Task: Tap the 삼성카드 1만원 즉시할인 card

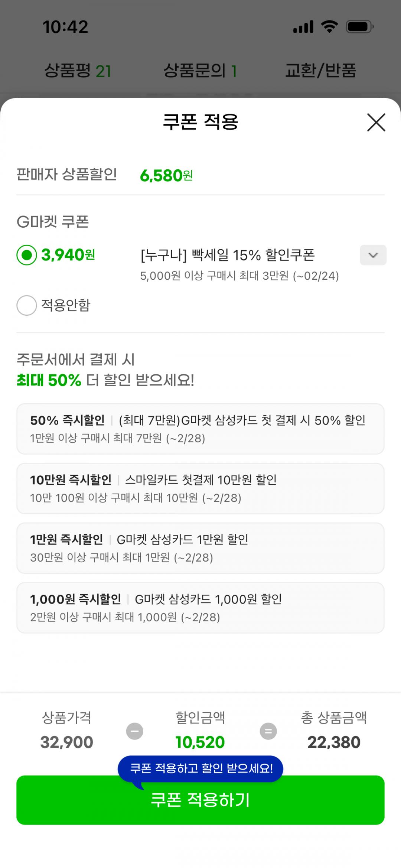Action: pos(200,548)
